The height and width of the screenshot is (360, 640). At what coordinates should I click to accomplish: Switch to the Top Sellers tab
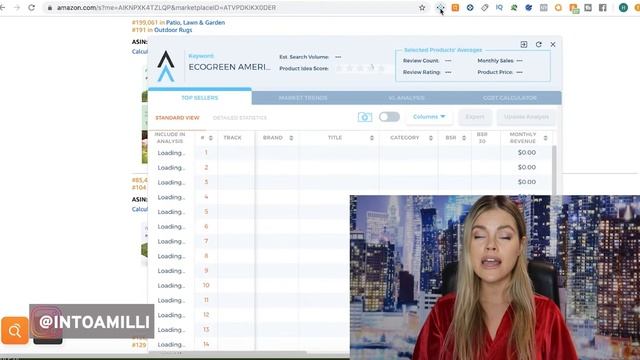click(200, 98)
